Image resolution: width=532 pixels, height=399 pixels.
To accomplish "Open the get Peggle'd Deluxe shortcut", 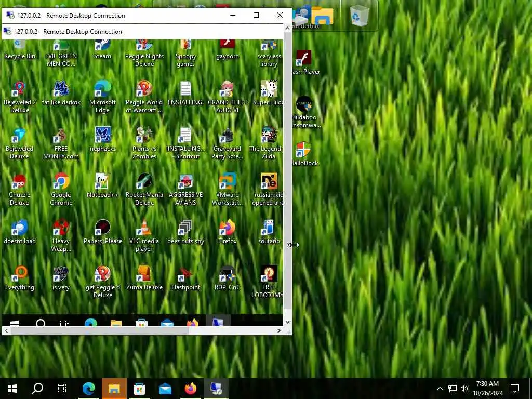I will (x=102, y=282).
